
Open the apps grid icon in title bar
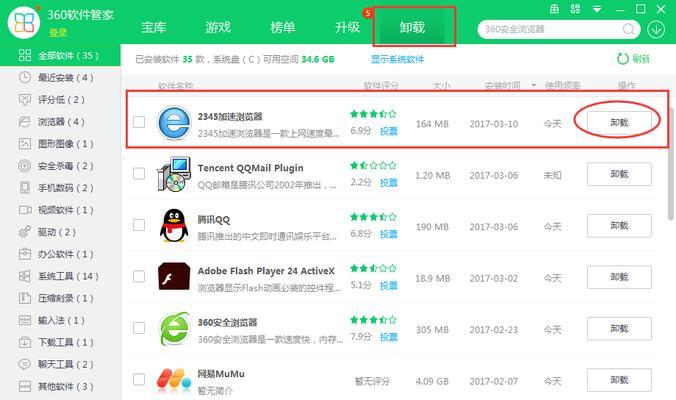575,9
